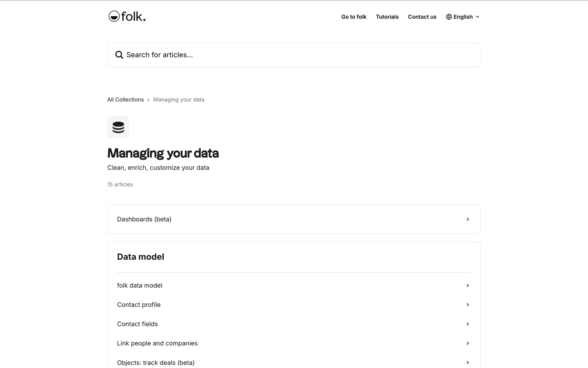The width and height of the screenshot is (588, 368).
Task: Open the Objects: track deals article
Action: tap(156, 362)
